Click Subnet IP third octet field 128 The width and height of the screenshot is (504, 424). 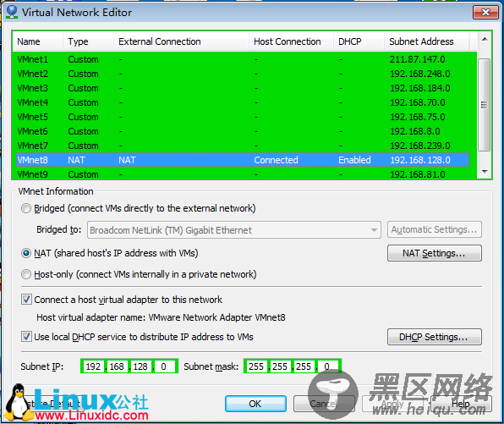140,366
